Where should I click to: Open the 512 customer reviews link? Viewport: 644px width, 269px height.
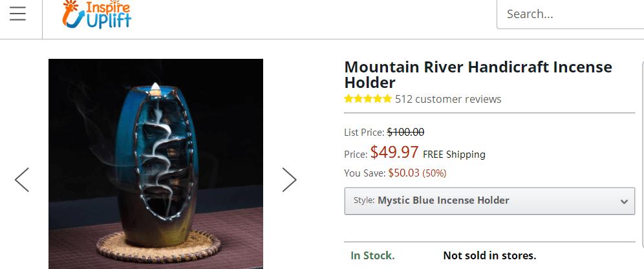coord(448,99)
